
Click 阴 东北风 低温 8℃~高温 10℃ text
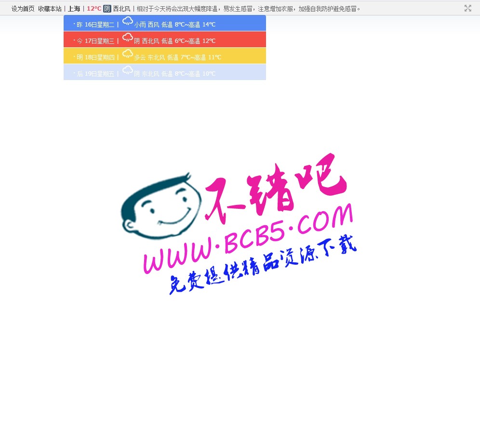pos(175,74)
